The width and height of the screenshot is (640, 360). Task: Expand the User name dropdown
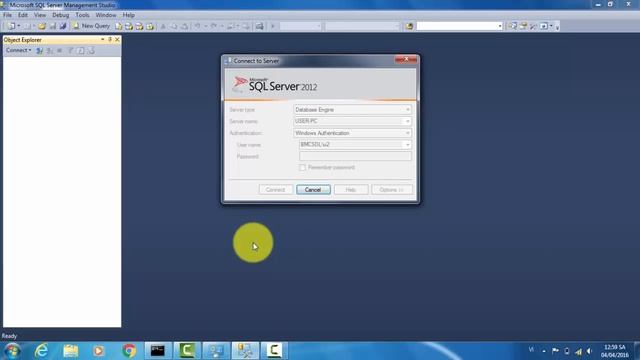[407, 144]
